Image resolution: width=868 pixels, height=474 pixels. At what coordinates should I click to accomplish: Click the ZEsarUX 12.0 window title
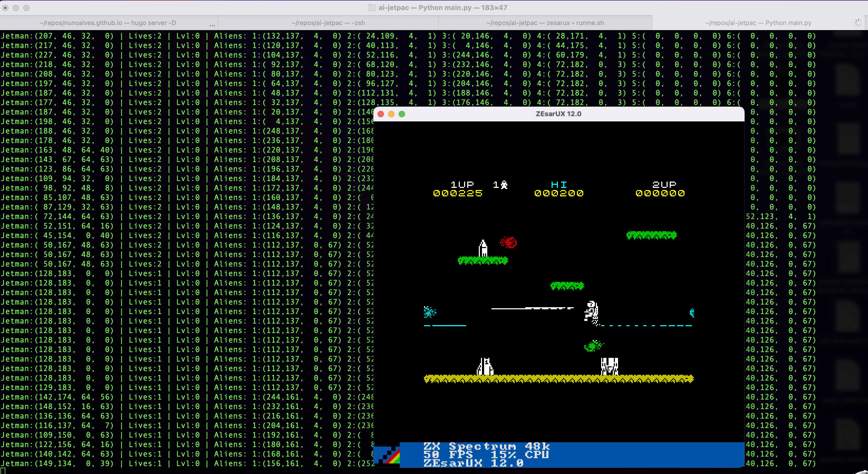tap(558, 114)
